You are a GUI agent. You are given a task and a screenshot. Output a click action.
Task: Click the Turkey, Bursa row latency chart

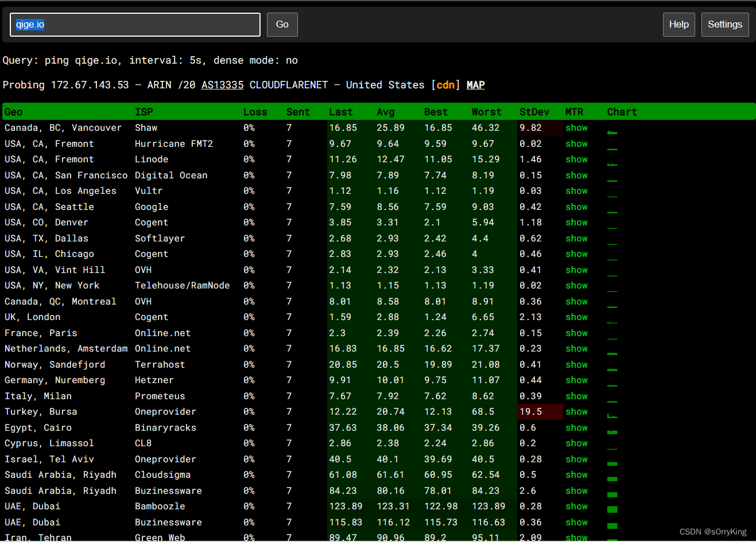[612, 416]
